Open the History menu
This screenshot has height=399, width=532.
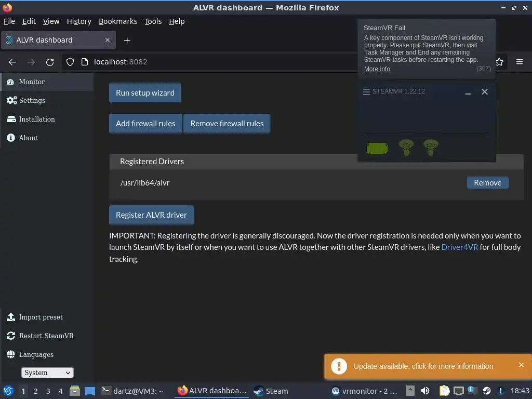tap(79, 21)
